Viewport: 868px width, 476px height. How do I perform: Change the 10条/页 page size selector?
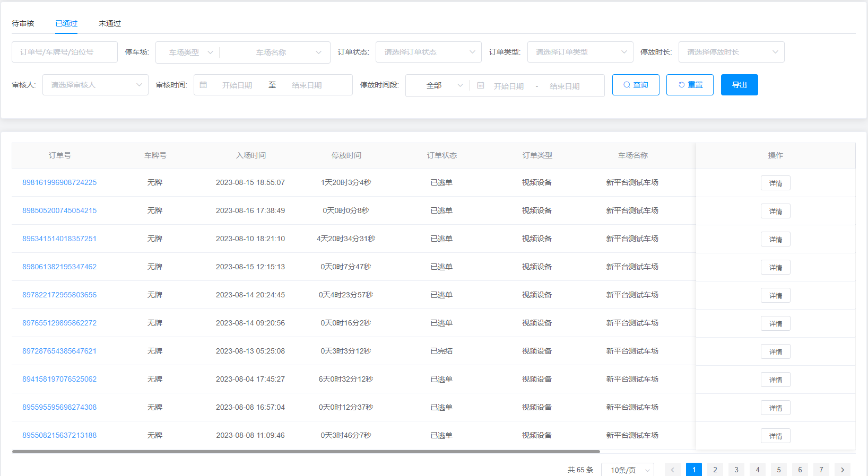tap(627, 470)
